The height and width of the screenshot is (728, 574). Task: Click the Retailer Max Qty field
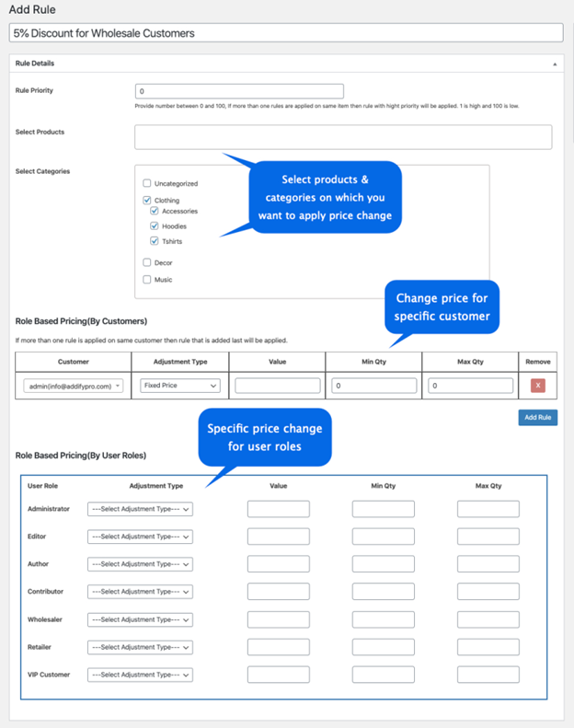point(488,647)
